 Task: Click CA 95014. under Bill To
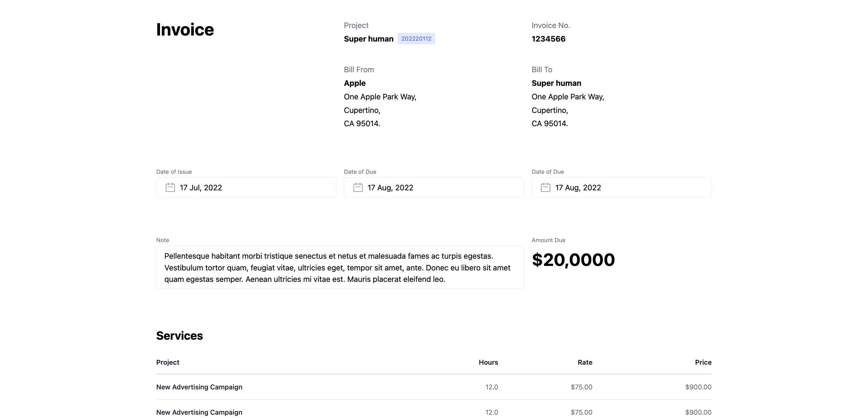pos(549,123)
